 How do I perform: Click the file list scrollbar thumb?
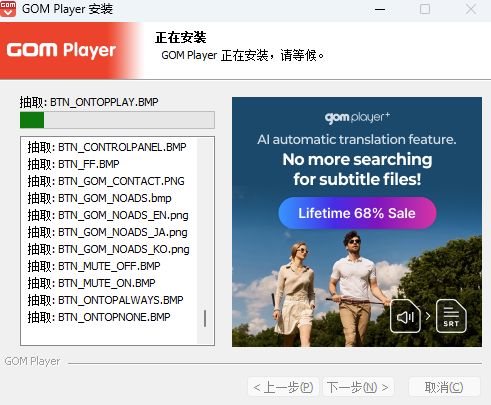(x=205, y=318)
